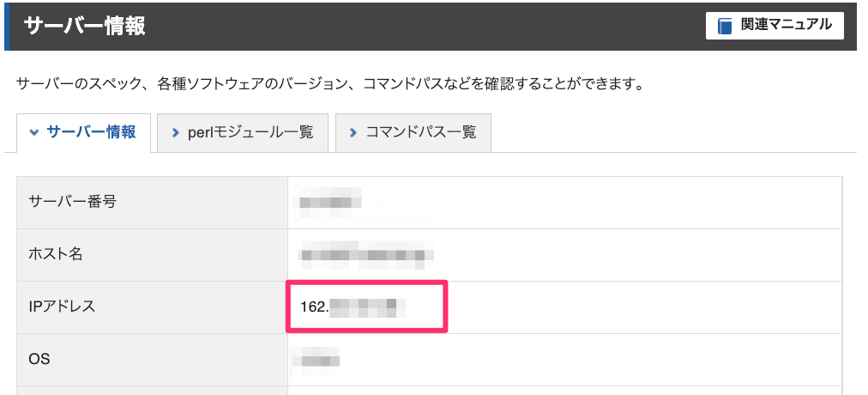
Task: Click the サーバー情報 page header title
Action: [x=85, y=26]
